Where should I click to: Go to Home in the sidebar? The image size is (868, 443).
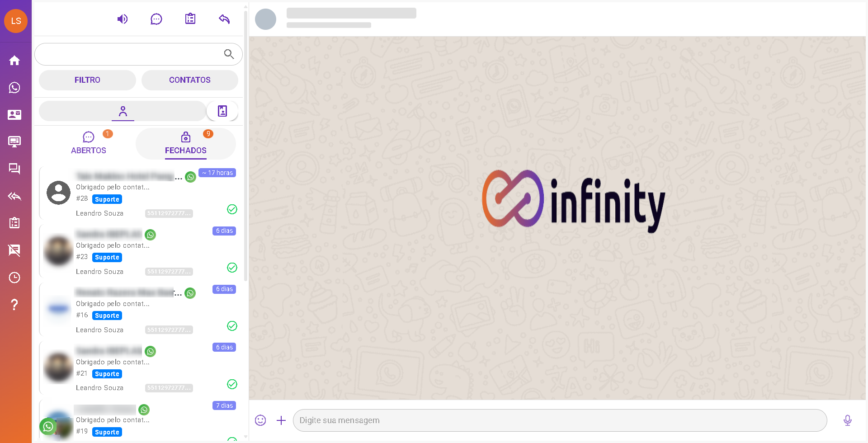(x=14, y=61)
